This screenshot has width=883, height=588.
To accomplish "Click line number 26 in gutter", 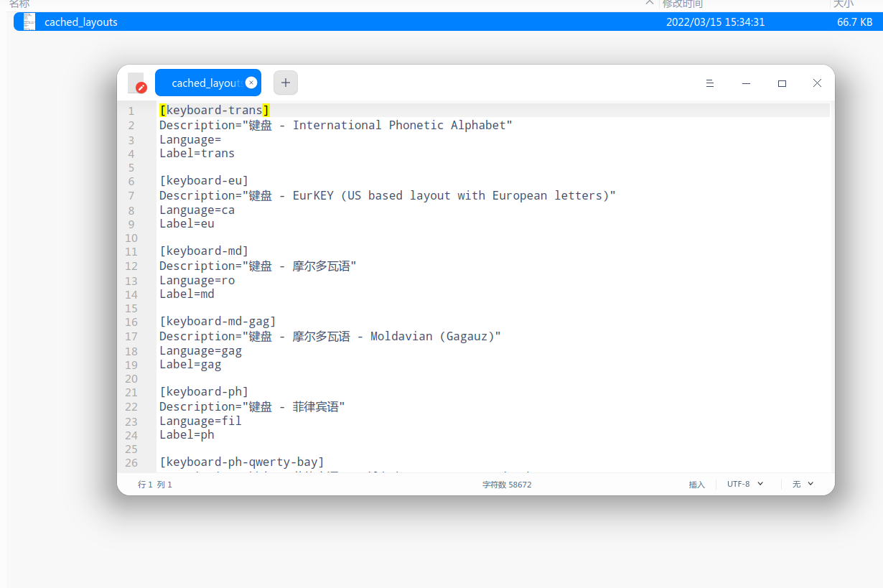I will coord(131,463).
